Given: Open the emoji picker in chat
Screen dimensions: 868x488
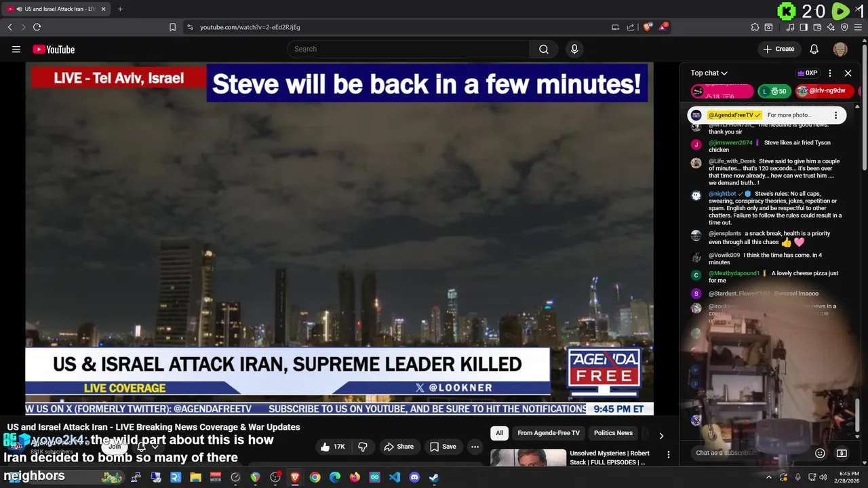Looking at the screenshot, I should pyautogui.click(x=820, y=453).
